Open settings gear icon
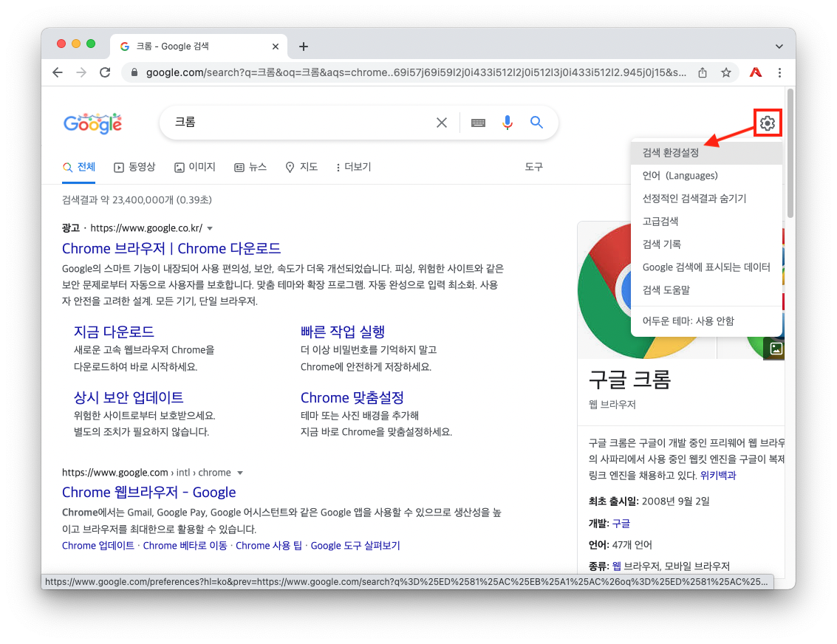This screenshot has width=837, height=644. point(768,123)
